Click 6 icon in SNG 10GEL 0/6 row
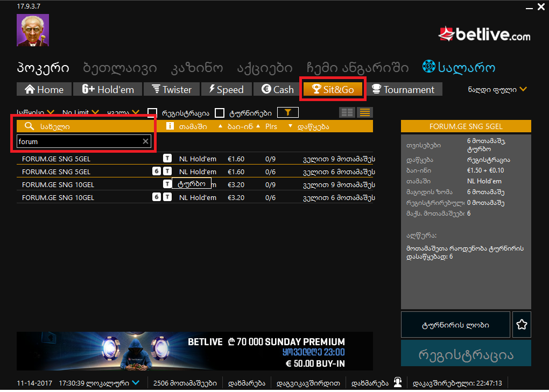Screen dimensions: 549x392 tap(157, 197)
